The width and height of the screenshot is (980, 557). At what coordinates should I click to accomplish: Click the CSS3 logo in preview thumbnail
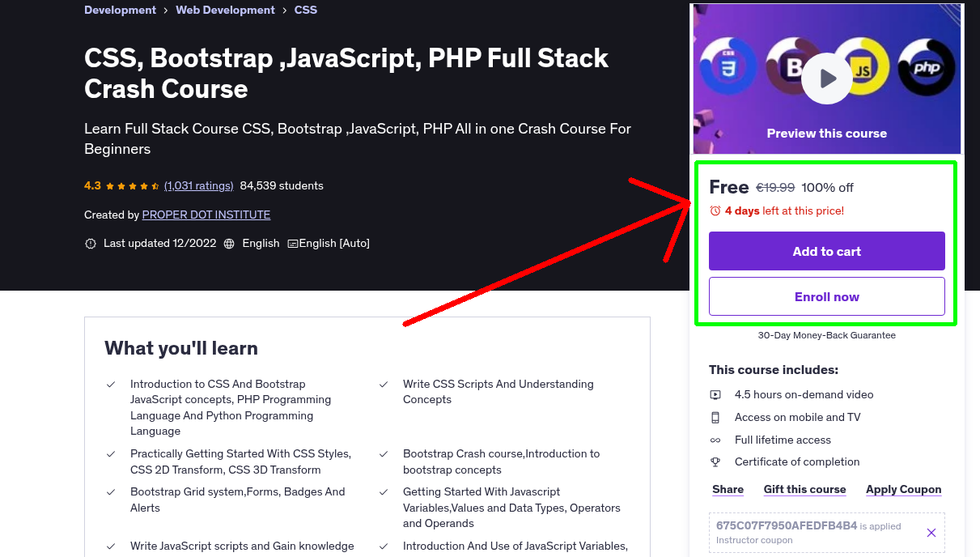pyautogui.click(x=728, y=66)
